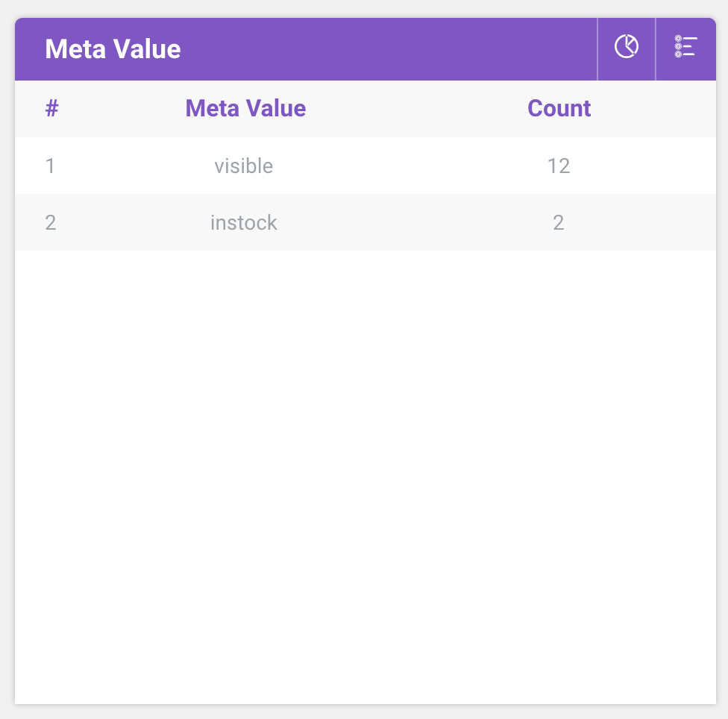Click the count 2 in instock row
The image size is (728, 719).
click(559, 222)
